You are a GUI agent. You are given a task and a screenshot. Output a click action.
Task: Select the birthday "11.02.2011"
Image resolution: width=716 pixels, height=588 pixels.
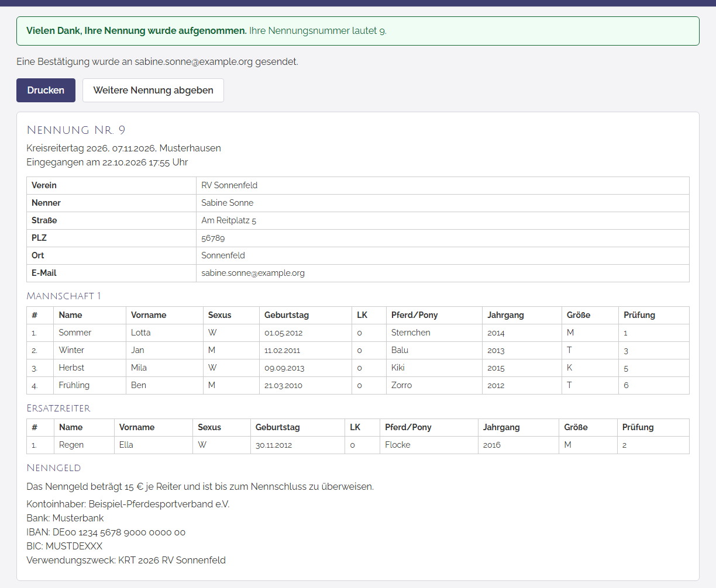[x=283, y=350]
